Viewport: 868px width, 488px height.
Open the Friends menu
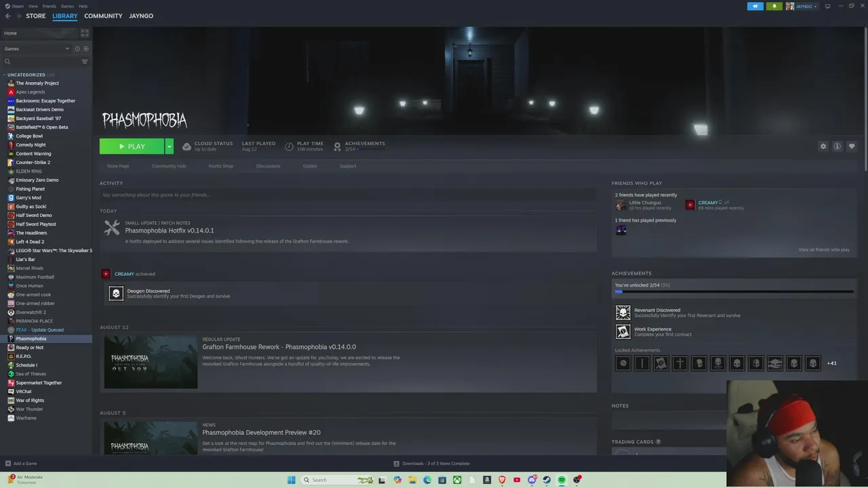point(50,6)
